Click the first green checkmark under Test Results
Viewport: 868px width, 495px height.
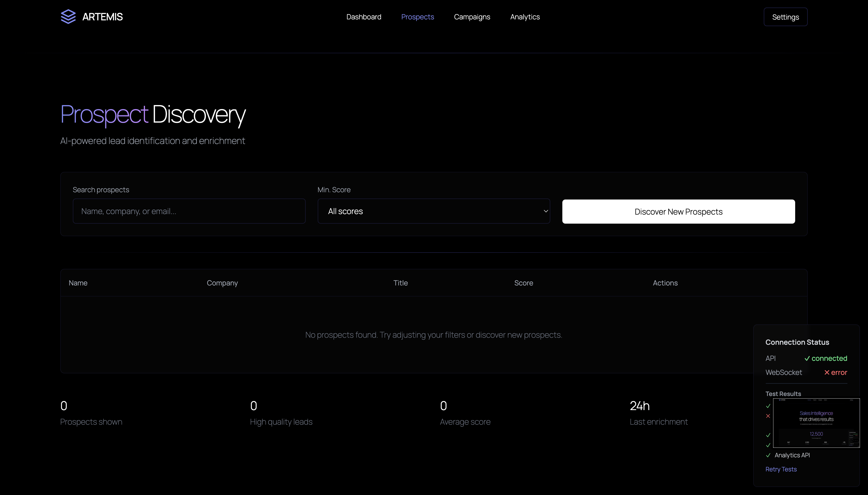768,406
